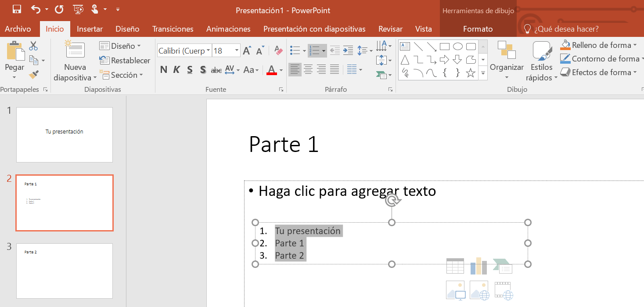This screenshot has height=307, width=644.
Task: Switch to the Insertar tab
Action: click(x=90, y=29)
